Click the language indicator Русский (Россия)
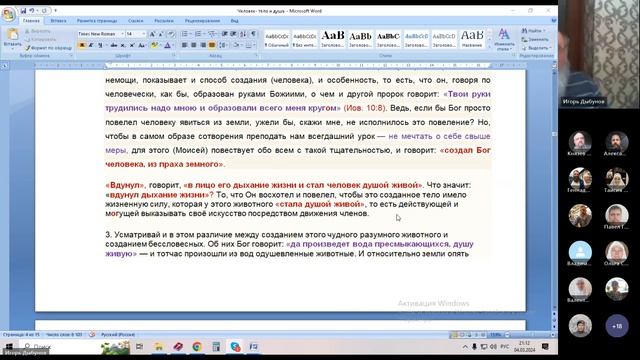Screen dimensions: 640x360 point(118,335)
